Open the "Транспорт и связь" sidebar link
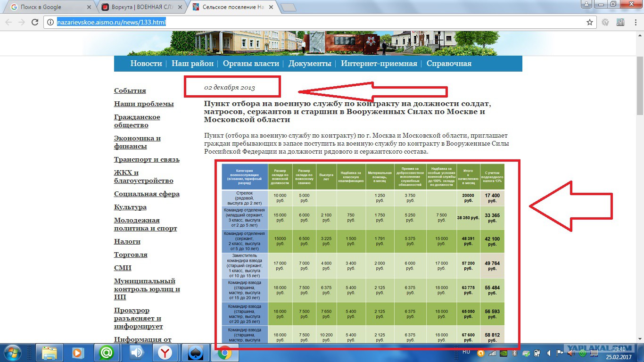Image resolution: width=644 pixels, height=362 pixels. [x=147, y=159]
